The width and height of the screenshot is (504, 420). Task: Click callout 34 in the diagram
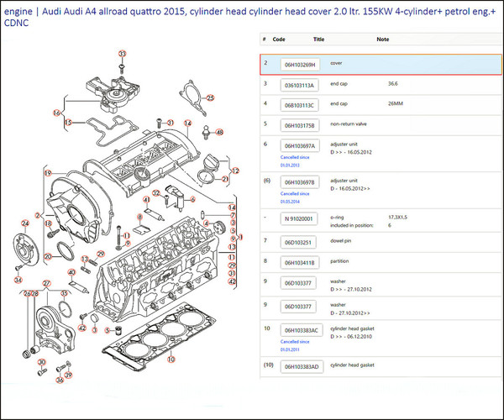pos(18,280)
